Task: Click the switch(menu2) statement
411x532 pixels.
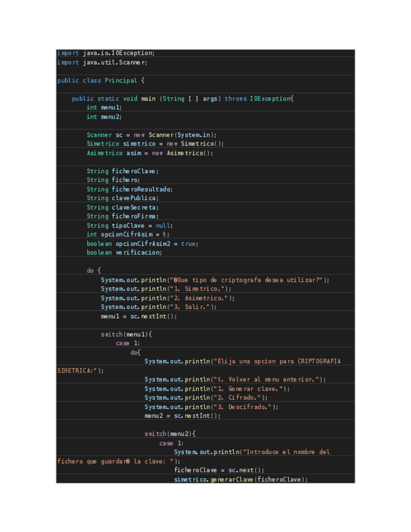Action: click(x=170, y=434)
